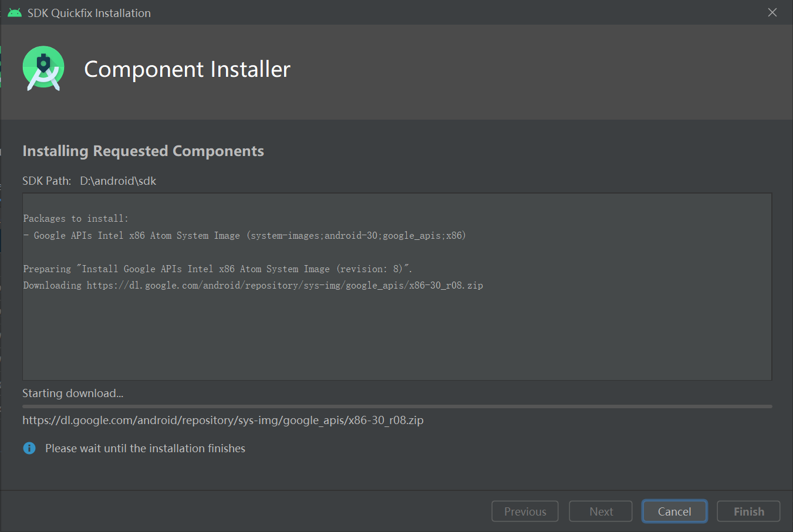Click the blue info icon
This screenshot has width=793, height=532.
point(29,448)
